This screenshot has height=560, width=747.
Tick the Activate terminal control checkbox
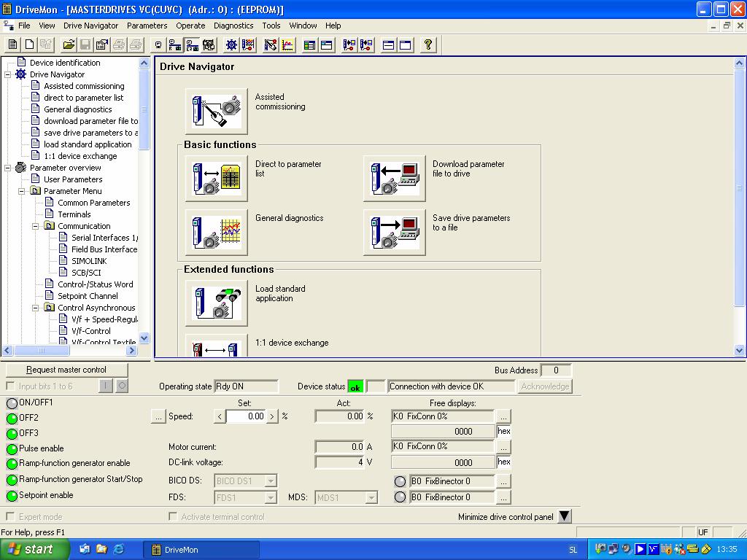point(173,517)
